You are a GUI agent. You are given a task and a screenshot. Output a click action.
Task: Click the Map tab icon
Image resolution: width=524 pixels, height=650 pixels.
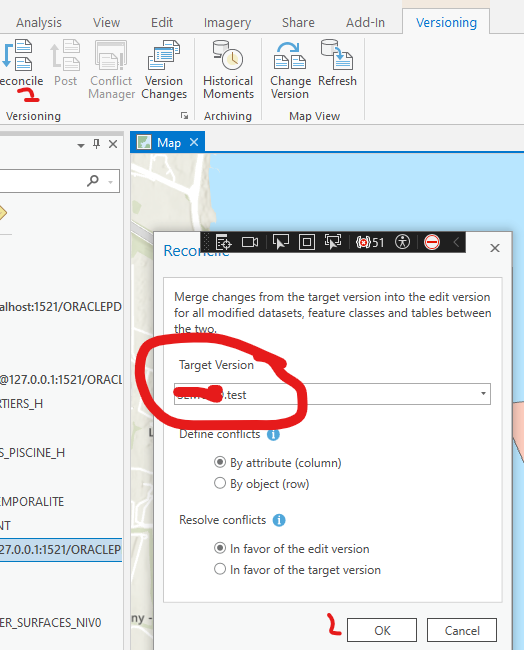(144, 142)
